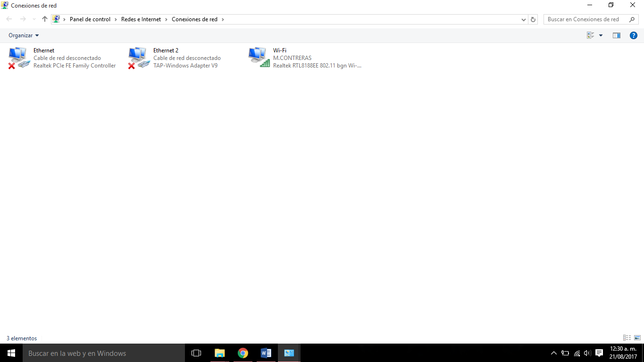
Task: Expand hidden icons in the system tray
Action: (553, 353)
